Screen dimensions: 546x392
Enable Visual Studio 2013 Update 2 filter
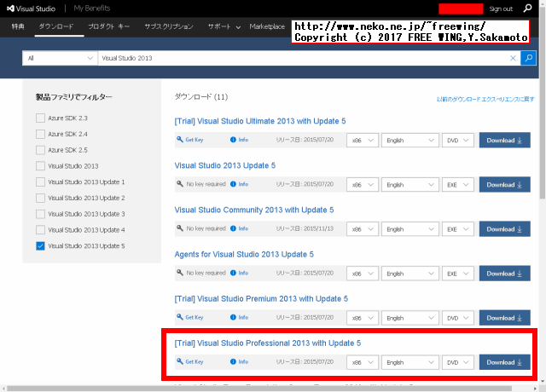40,198
